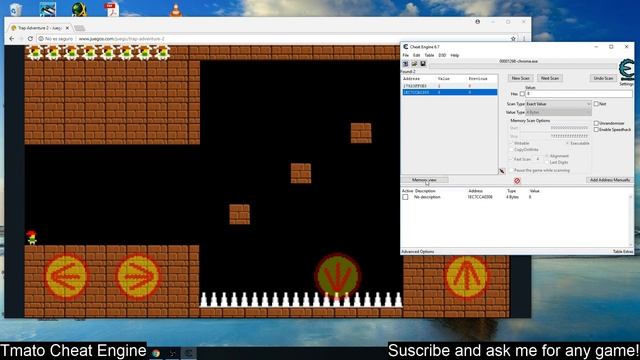Click the arrow icon to copy addresses down
This screenshot has height=360, width=640.
pyautogui.click(x=502, y=171)
